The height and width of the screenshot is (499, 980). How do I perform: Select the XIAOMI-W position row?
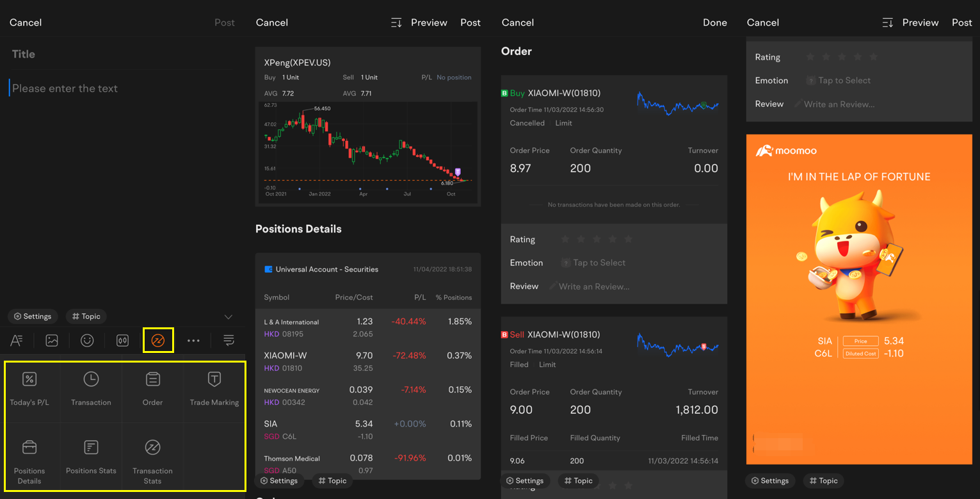tap(368, 361)
